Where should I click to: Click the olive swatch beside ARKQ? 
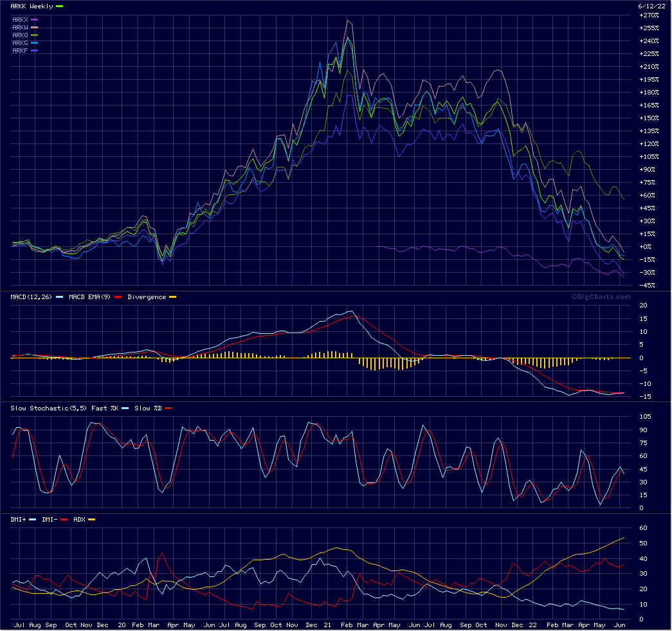[34, 35]
